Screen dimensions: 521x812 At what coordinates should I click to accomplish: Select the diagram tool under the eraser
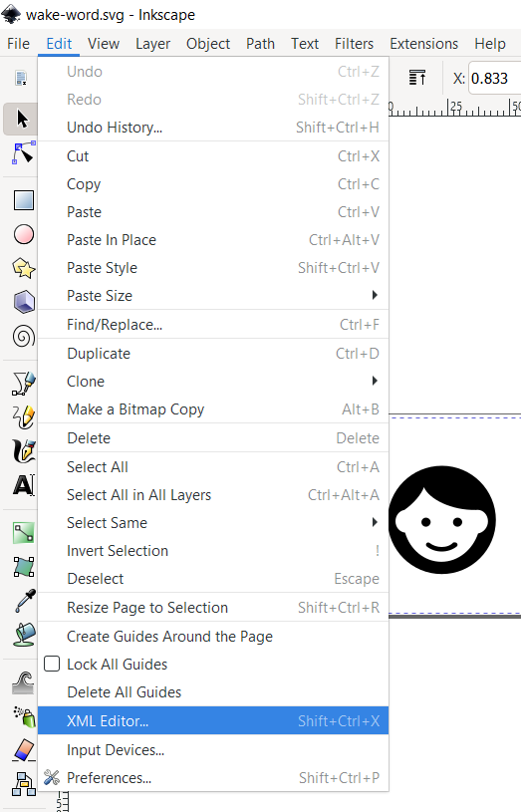tap(23, 784)
